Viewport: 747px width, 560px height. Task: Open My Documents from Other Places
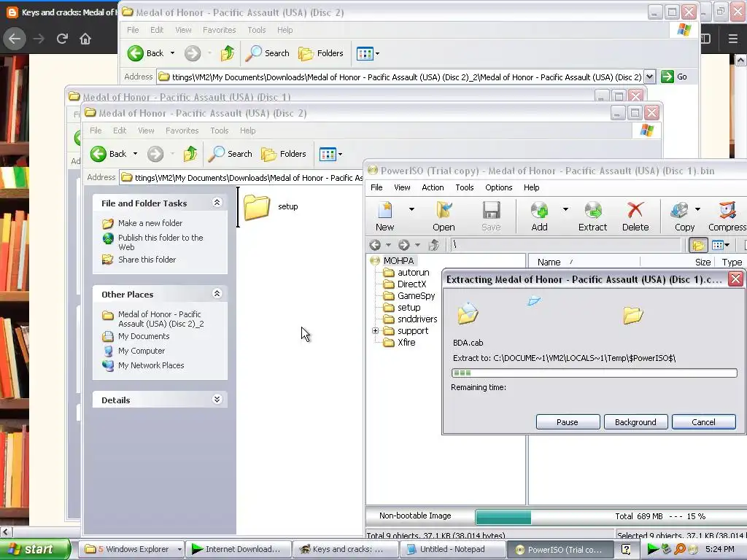[x=144, y=336]
